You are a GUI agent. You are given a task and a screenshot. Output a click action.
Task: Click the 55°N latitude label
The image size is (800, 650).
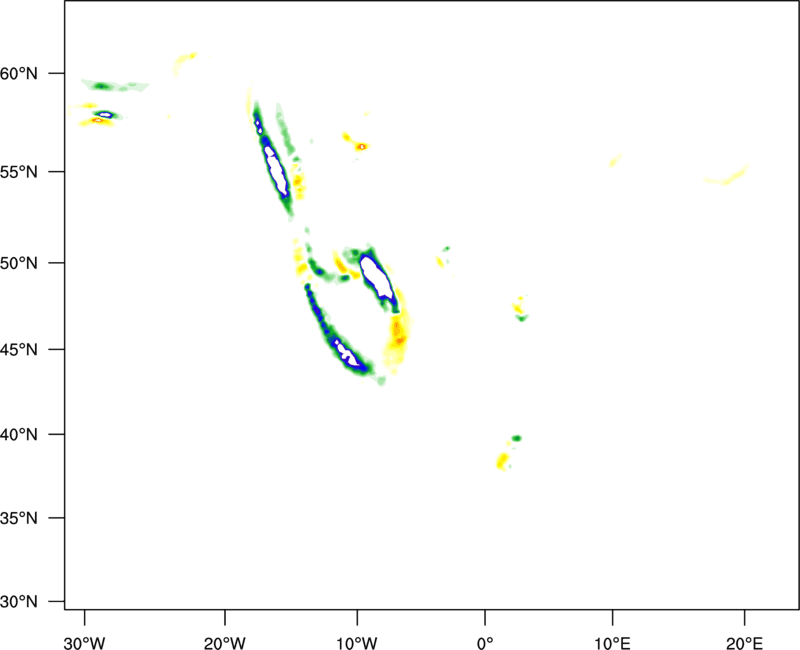19,172
